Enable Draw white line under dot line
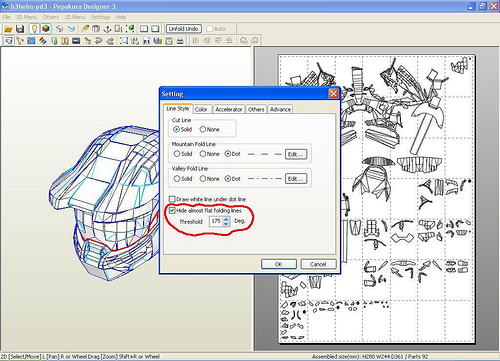 click(172, 199)
